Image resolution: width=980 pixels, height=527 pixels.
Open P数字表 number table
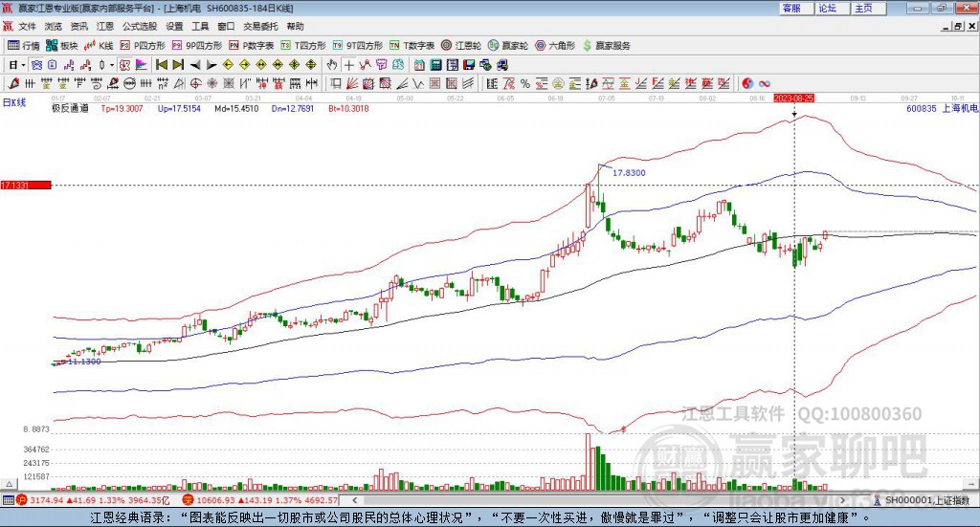tap(252, 46)
